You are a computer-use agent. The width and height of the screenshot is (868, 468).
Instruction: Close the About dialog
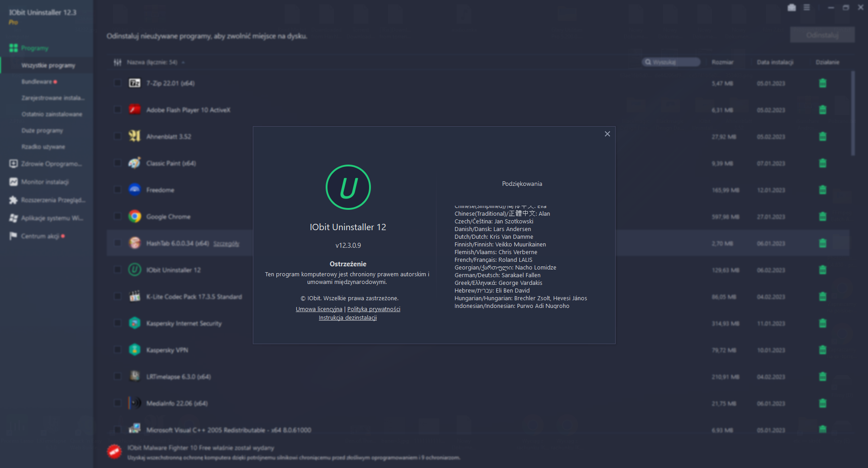(607, 134)
